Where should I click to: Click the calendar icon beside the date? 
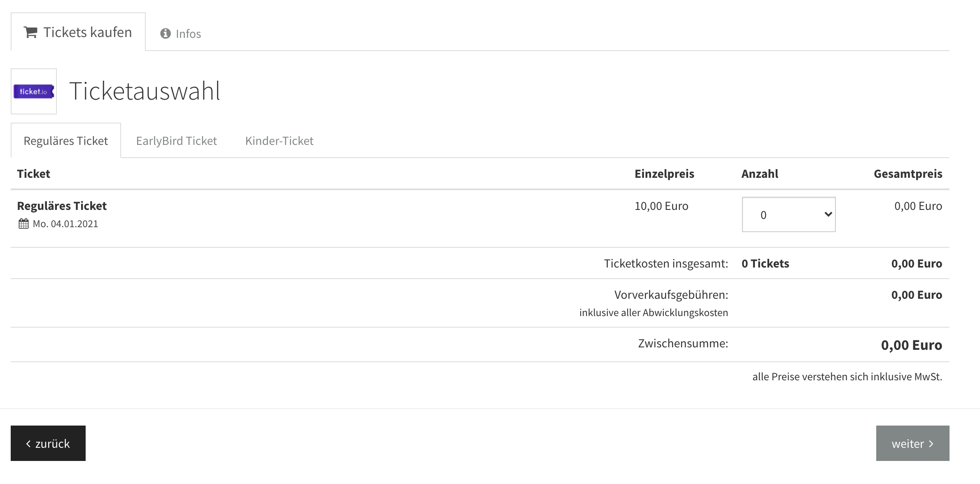(23, 223)
